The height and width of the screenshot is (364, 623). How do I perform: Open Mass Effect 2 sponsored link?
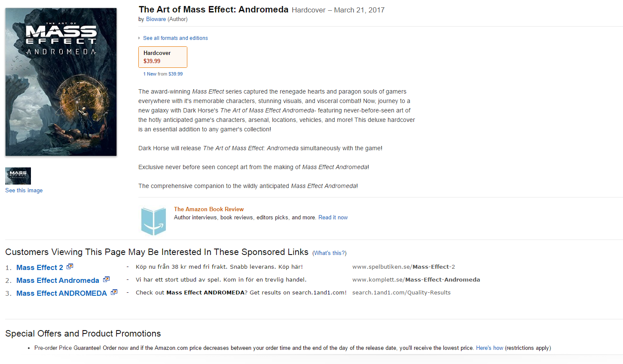point(40,267)
